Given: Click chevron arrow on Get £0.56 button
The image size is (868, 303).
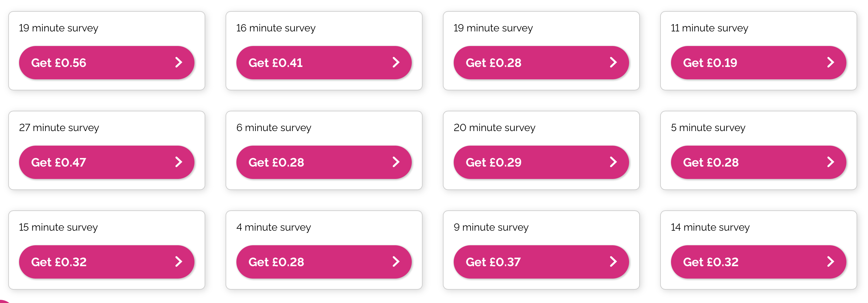Looking at the screenshot, I should click(179, 62).
